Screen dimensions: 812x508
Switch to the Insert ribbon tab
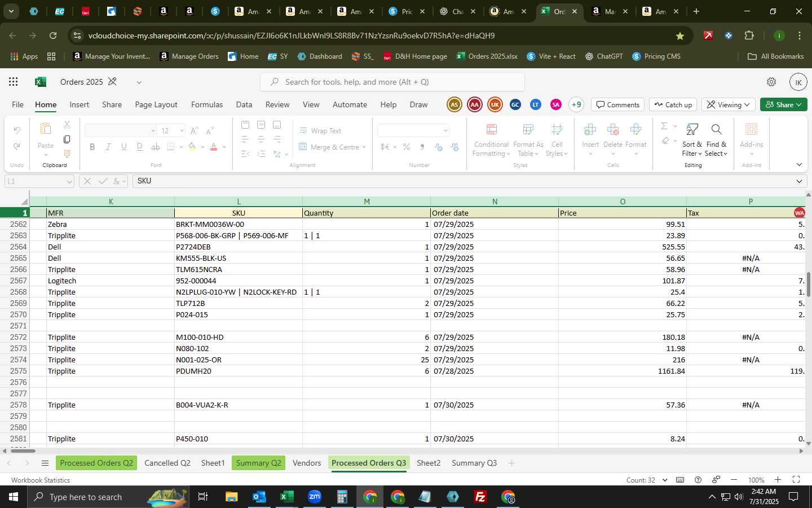(80, 104)
